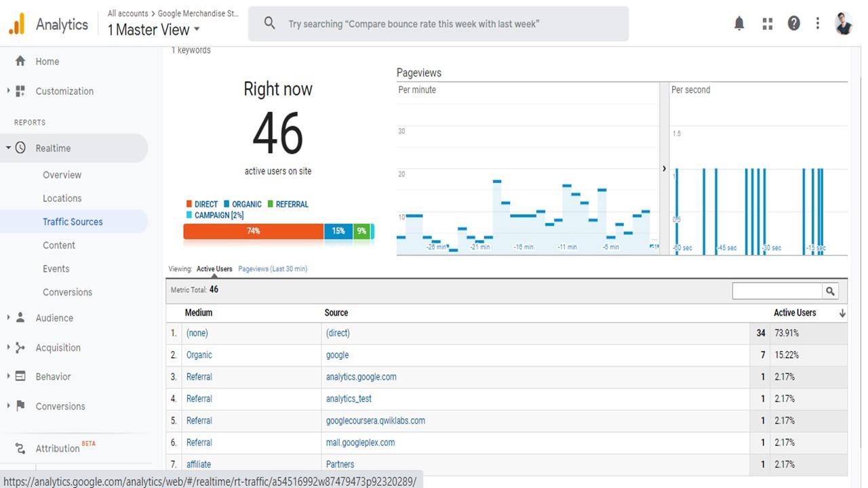Click the table filter input field
The height and width of the screenshot is (488, 868).
point(776,291)
